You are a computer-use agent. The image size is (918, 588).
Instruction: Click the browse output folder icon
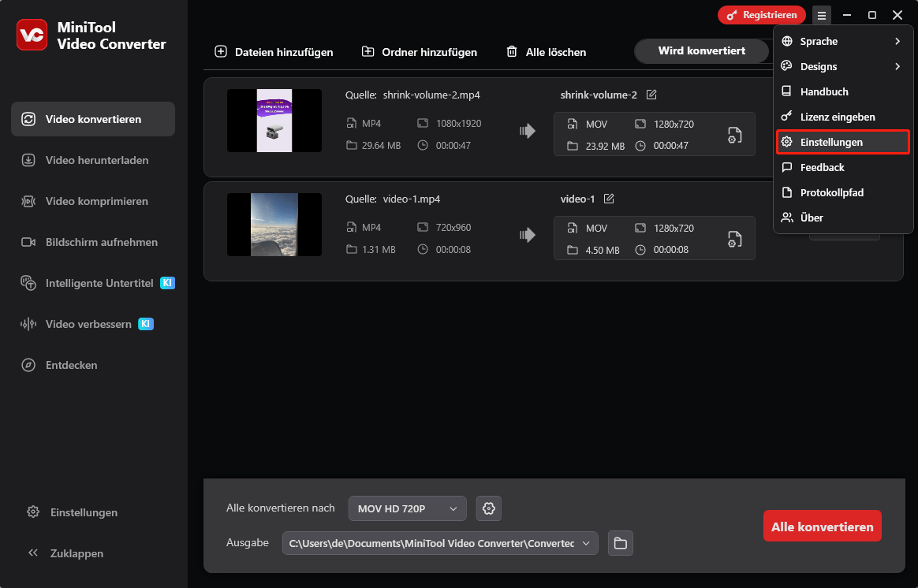tap(621, 544)
